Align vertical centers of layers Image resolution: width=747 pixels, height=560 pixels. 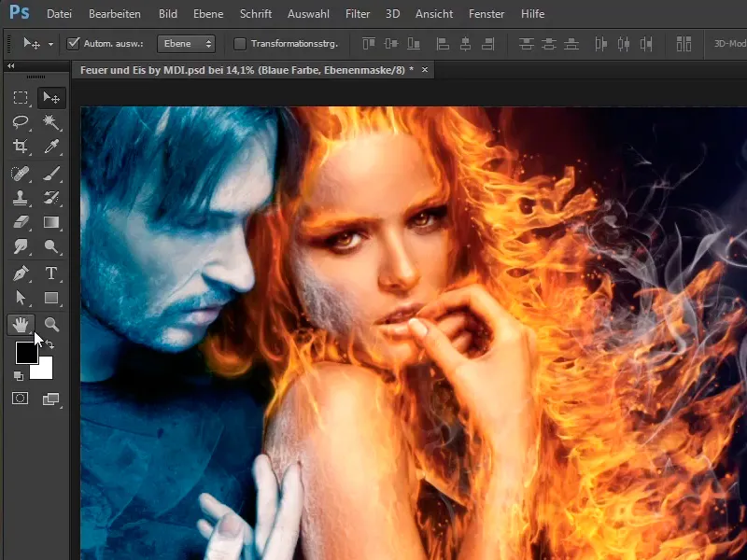[x=391, y=44]
